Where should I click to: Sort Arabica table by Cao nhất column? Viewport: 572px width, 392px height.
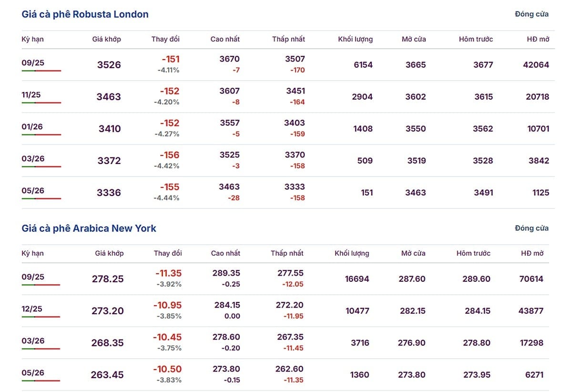click(225, 253)
